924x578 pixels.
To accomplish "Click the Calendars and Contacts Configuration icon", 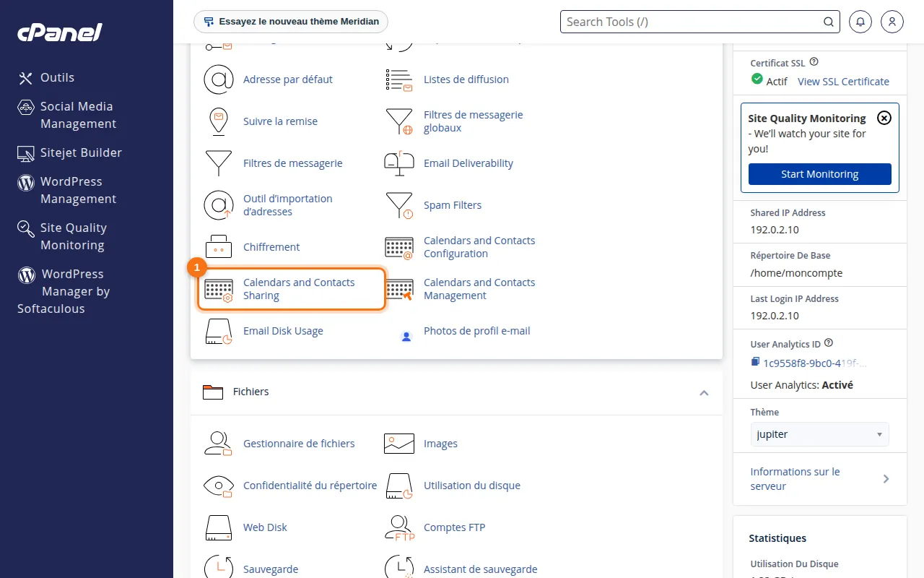I will 399,247.
